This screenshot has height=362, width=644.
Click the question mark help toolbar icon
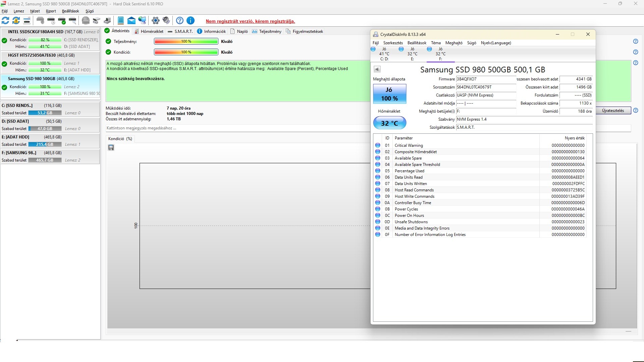(180, 21)
